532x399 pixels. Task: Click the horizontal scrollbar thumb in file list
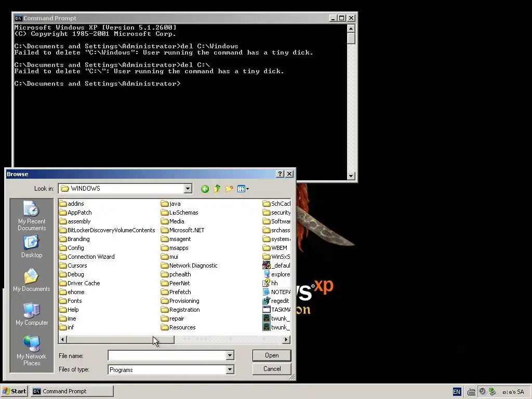point(121,339)
